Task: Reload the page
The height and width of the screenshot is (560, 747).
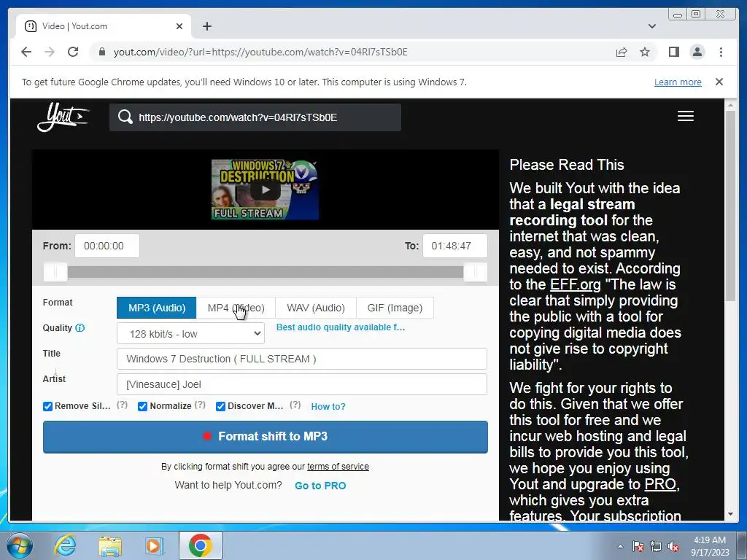Action: 73,52
